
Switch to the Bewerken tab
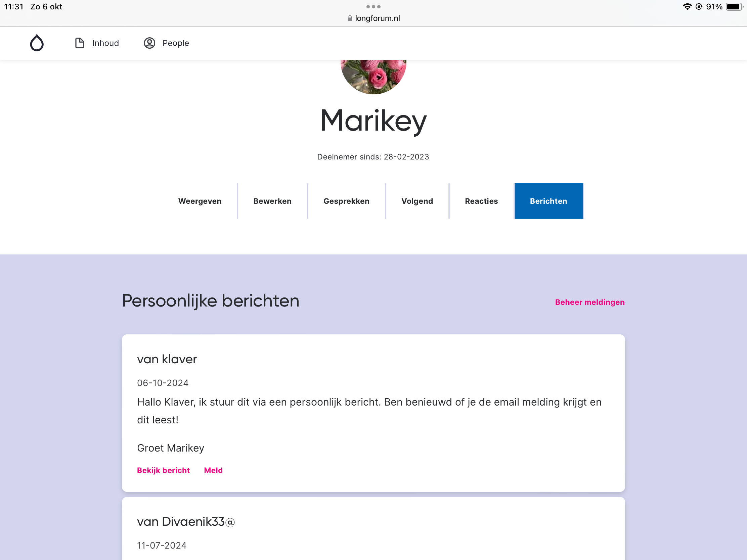[272, 201]
